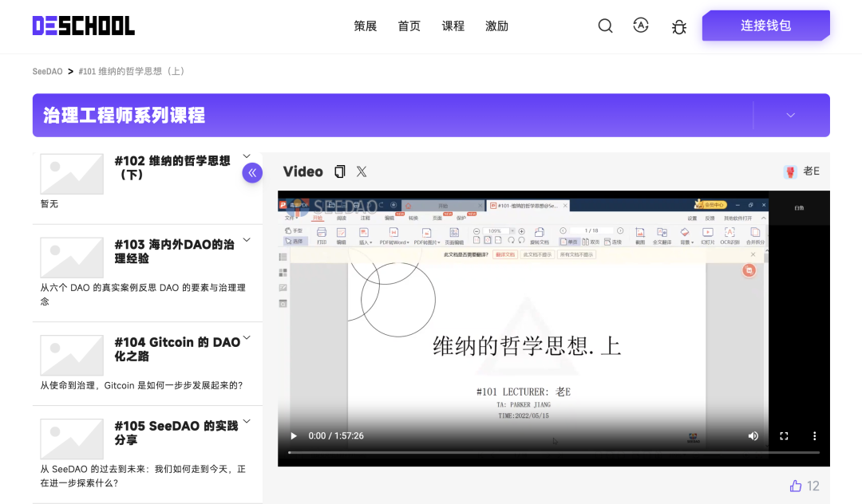Open lesson #105 SeeDAO 的实践分享

coord(176,433)
